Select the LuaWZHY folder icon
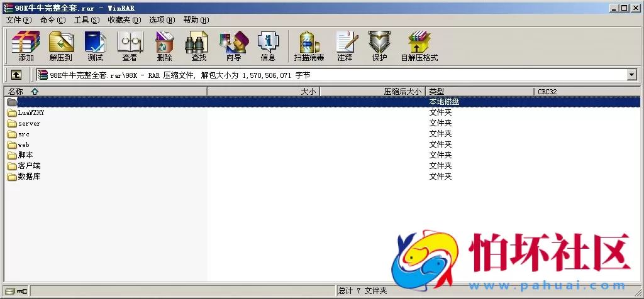The width and height of the screenshot is (644, 299). [12, 112]
